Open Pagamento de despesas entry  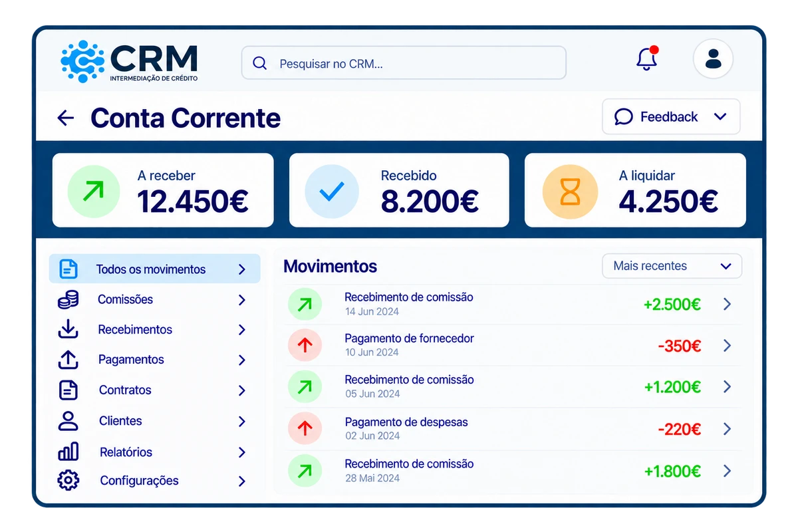[512, 429]
